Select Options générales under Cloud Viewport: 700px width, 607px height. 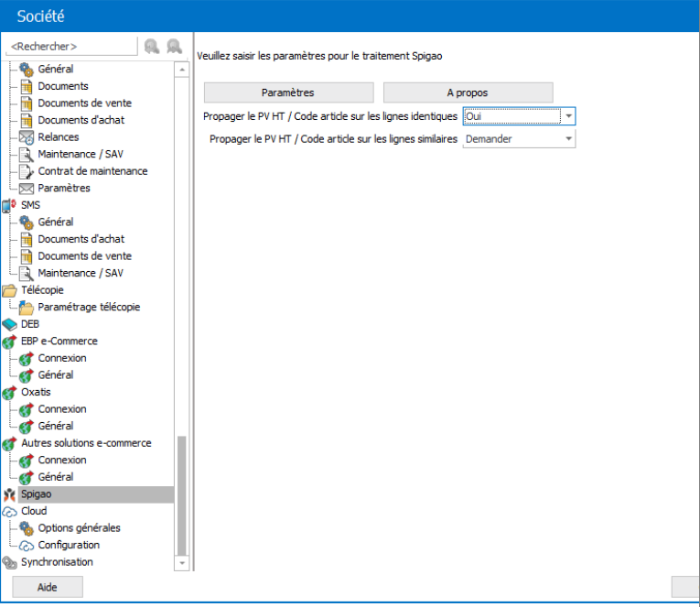pyautogui.click(x=79, y=528)
